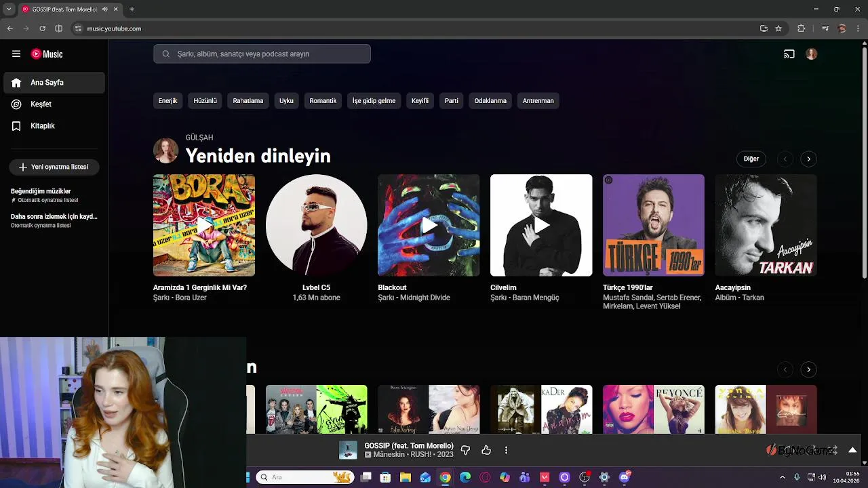Click the YouTube Music logo

(x=47, y=54)
